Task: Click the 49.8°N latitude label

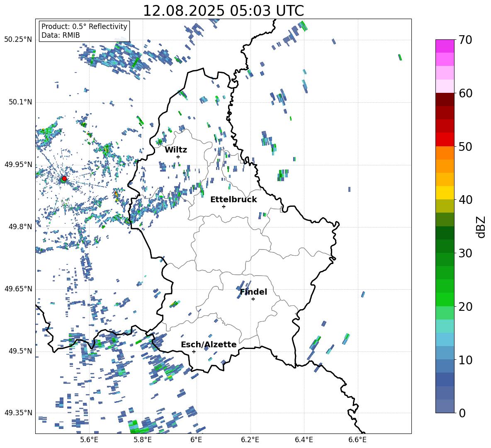Action: (20, 227)
